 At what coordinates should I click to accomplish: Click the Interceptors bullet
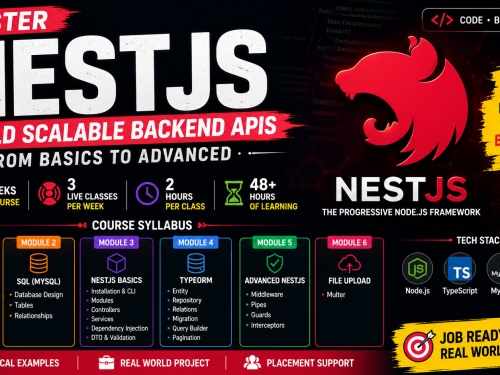265,325
